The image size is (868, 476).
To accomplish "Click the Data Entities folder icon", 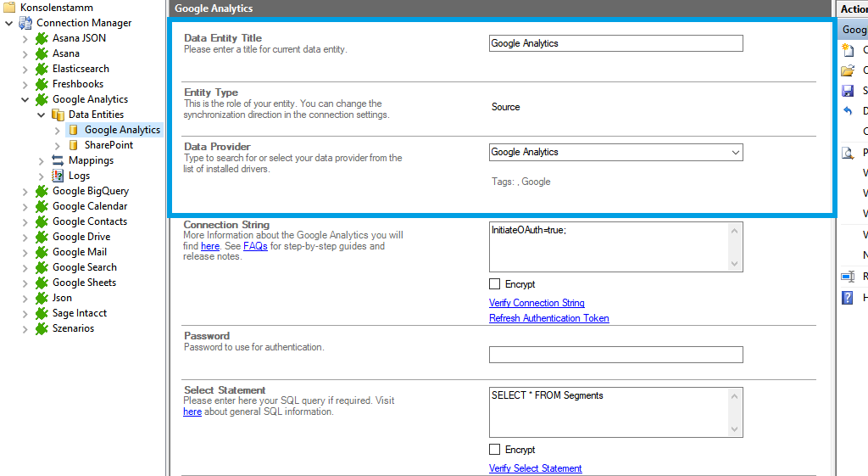I will [58, 115].
